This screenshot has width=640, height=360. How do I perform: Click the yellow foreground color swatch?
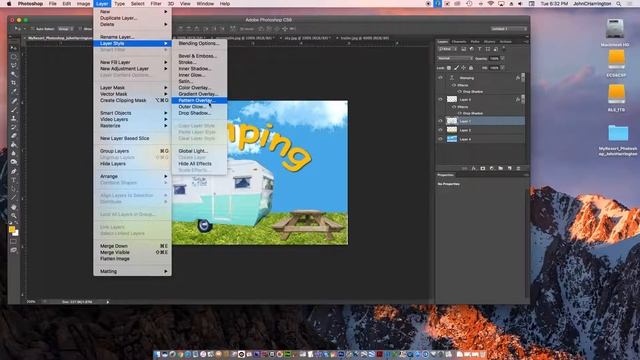(11, 229)
